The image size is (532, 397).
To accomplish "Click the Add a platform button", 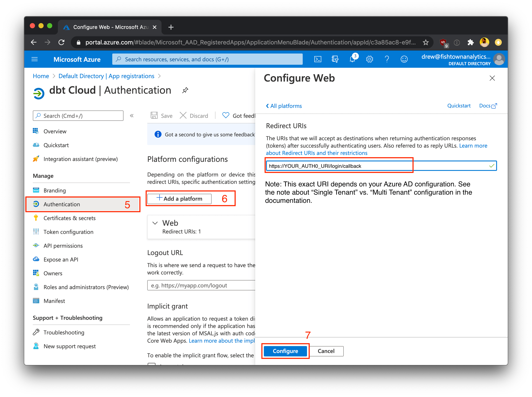I will (179, 198).
